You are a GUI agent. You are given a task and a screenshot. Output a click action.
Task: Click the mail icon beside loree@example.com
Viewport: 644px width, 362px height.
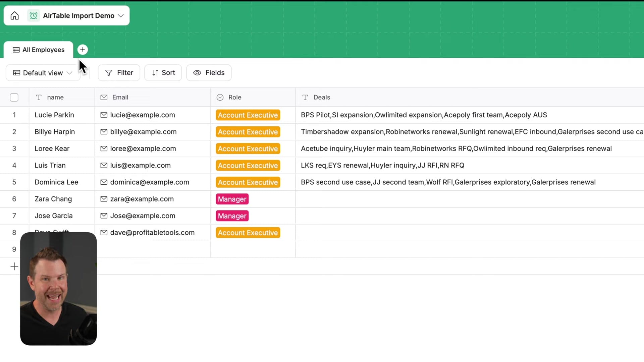tap(104, 148)
